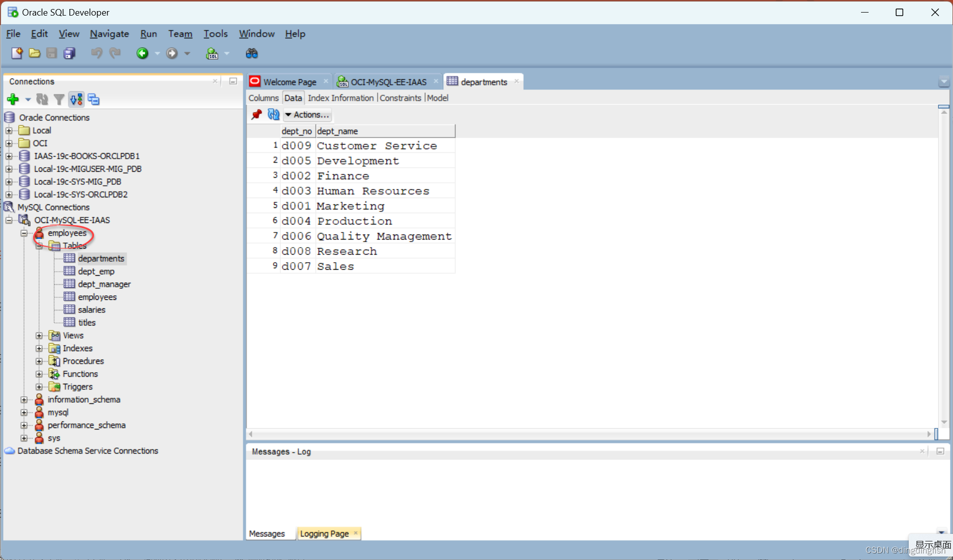Click the Quality Management cell
This screenshot has height=560, width=953.
pyautogui.click(x=385, y=236)
